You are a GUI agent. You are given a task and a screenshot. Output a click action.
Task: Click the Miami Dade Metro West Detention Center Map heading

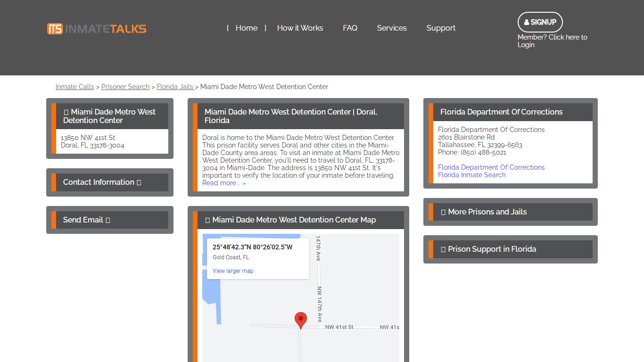click(x=294, y=220)
